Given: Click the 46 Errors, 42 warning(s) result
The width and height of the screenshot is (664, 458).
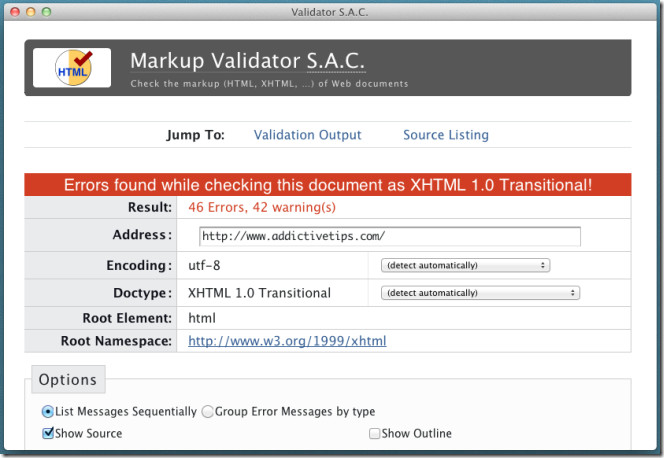Looking at the screenshot, I should click(262, 207).
